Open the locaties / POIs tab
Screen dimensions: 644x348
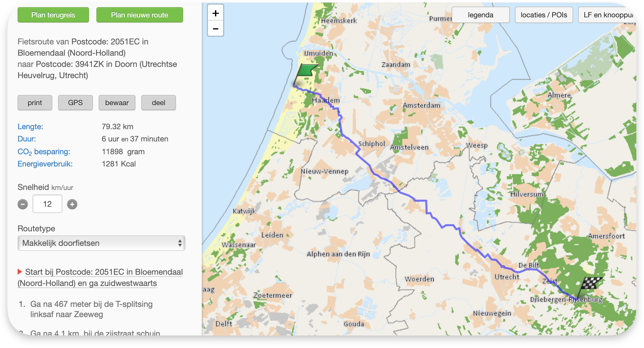click(x=544, y=15)
